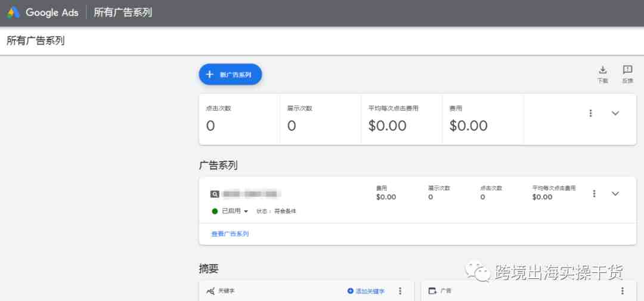644x301 pixels.
Task: Click the campaign card's 平均每次点击费用 value
Action: point(542,197)
